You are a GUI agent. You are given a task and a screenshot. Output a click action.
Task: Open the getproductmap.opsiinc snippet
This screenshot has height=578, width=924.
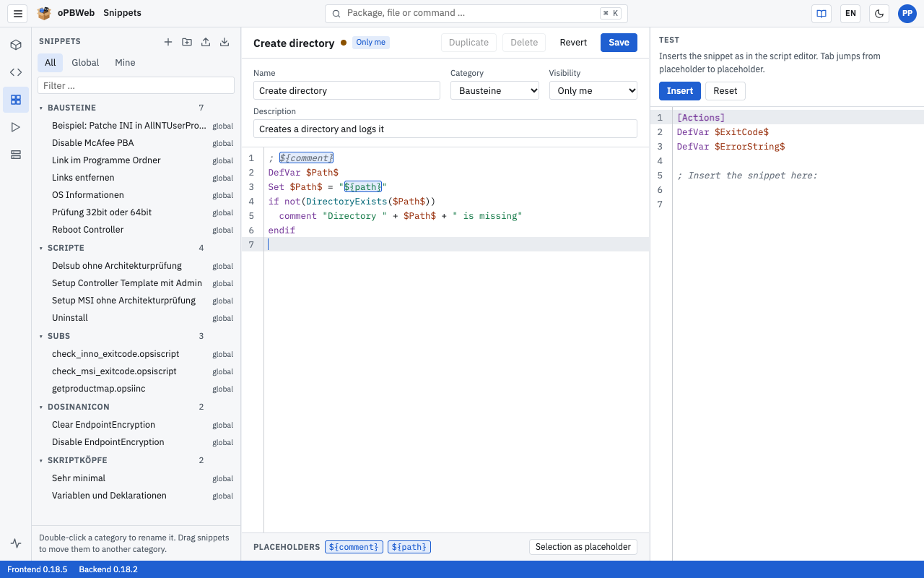136,389
